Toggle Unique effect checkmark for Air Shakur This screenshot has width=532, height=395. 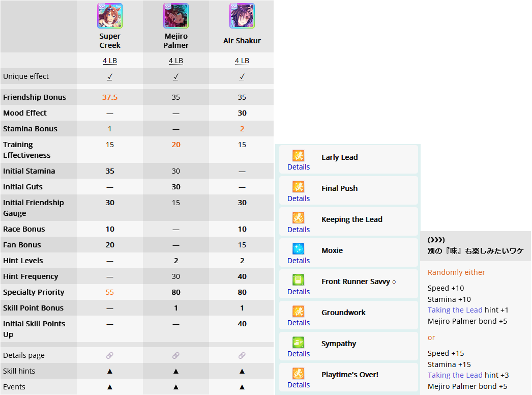click(242, 77)
